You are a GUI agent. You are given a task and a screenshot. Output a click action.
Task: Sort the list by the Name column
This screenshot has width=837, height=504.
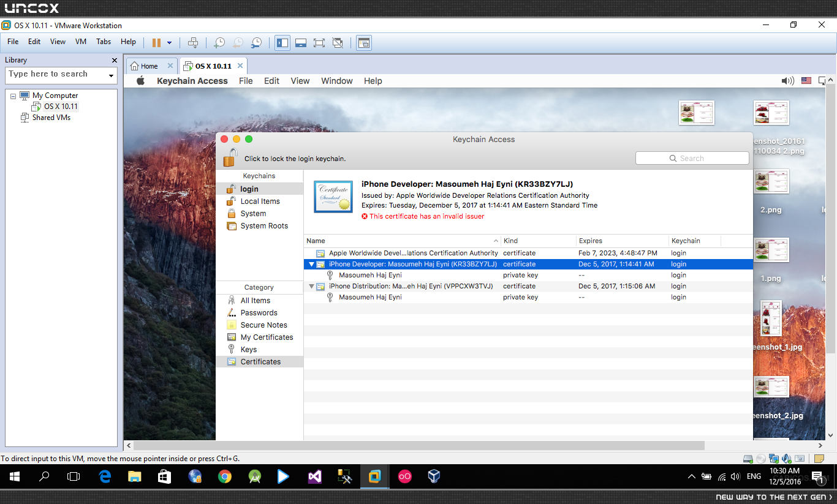coord(403,241)
